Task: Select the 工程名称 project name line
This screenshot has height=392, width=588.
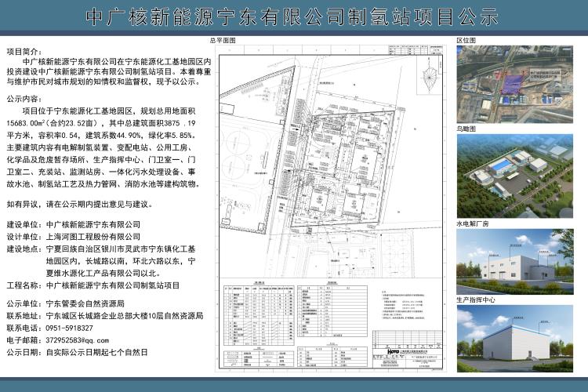Action: pos(93,285)
